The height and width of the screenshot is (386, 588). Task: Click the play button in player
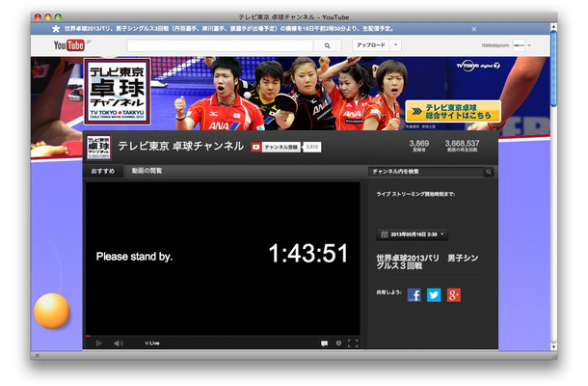(x=99, y=343)
